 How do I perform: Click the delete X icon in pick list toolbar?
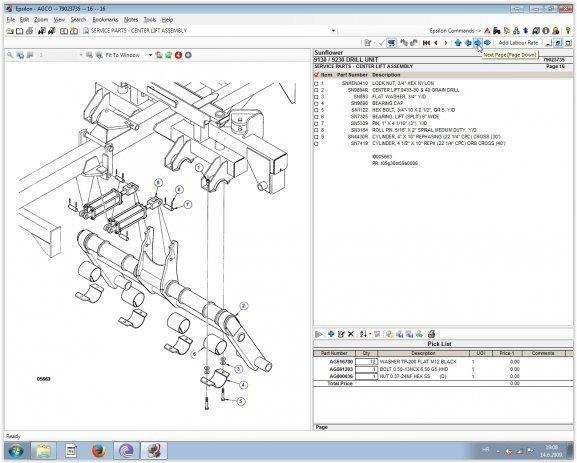351,334
